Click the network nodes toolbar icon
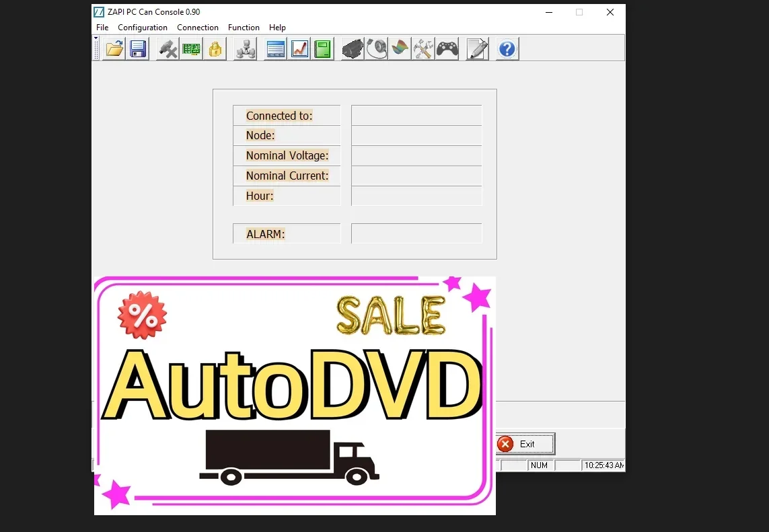Viewport: 769px width, 532px height. click(x=245, y=49)
